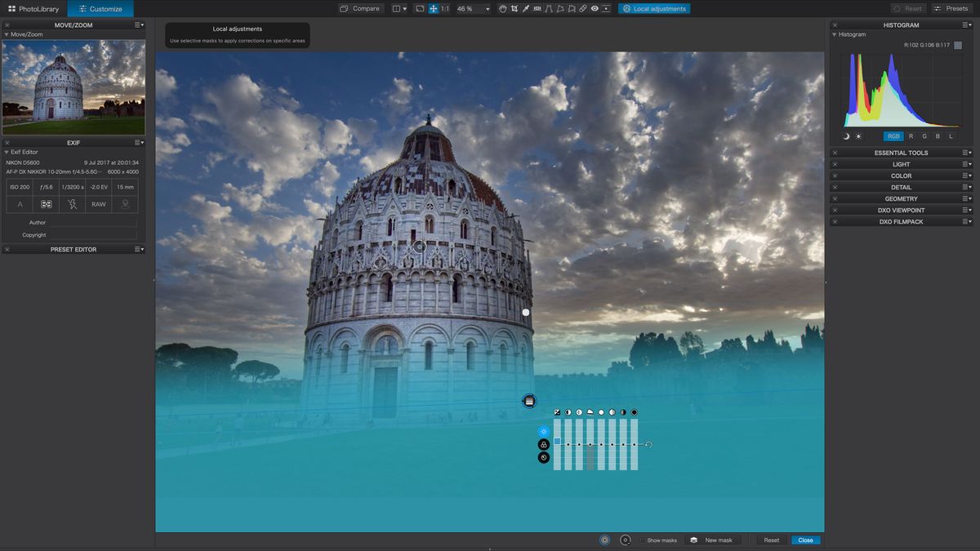Select the graduated filter mask marker
This screenshot has width=980, height=551.
[529, 401]
